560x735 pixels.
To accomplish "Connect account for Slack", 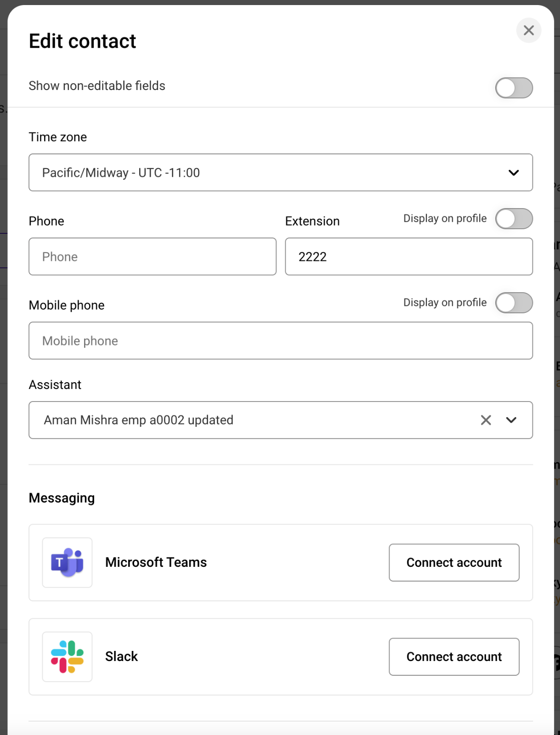I will [x=453, y=656].
